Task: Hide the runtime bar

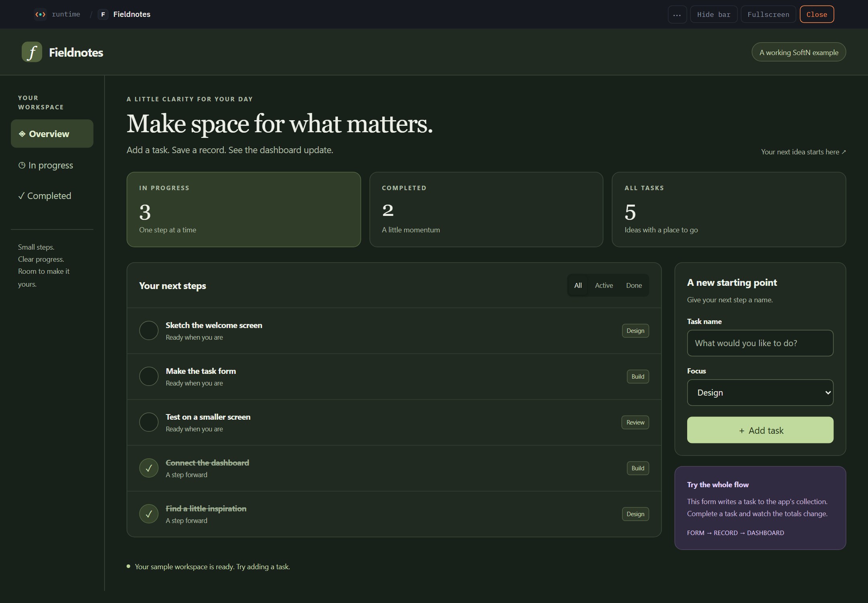Action: (714, 14)
